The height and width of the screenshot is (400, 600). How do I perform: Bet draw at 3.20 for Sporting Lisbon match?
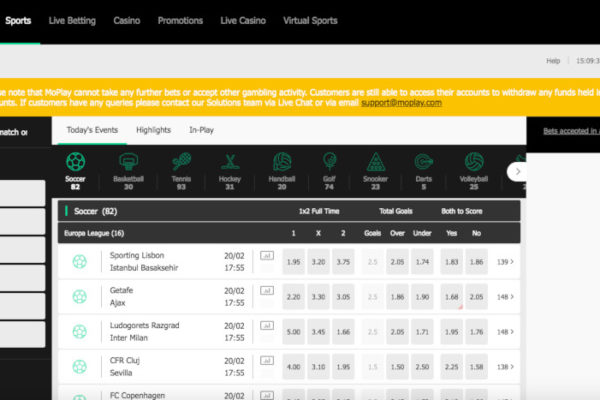318,262
